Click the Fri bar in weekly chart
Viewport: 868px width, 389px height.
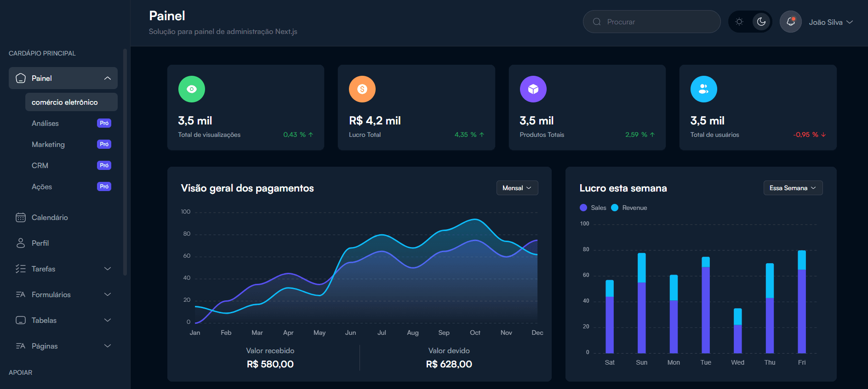(802, 301)
